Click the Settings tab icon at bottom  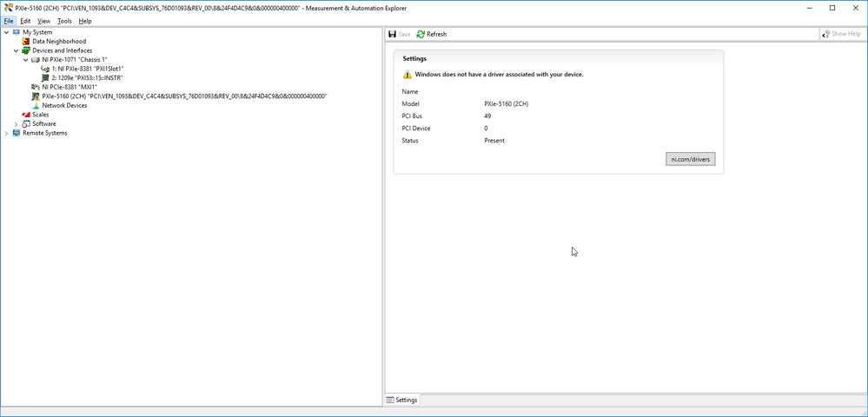tap(390, 400)
